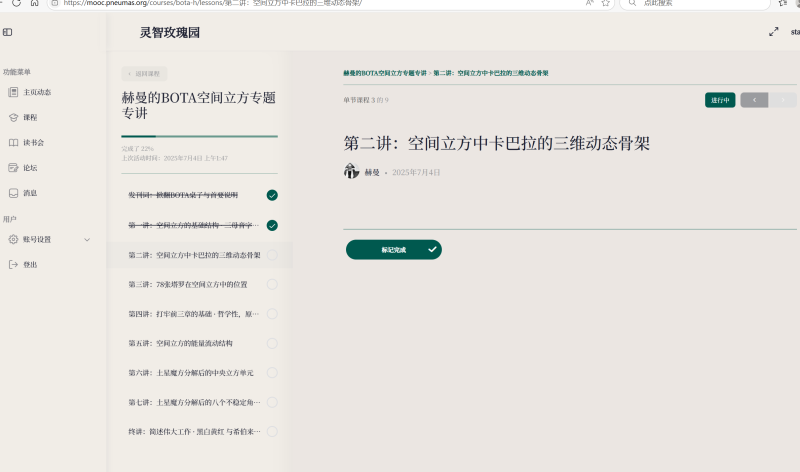800x472 pixels.
Task: Click the lesson heading 第二讲：空间立方中卡巴拉的三维动态骨架
Action: point(496,143)
